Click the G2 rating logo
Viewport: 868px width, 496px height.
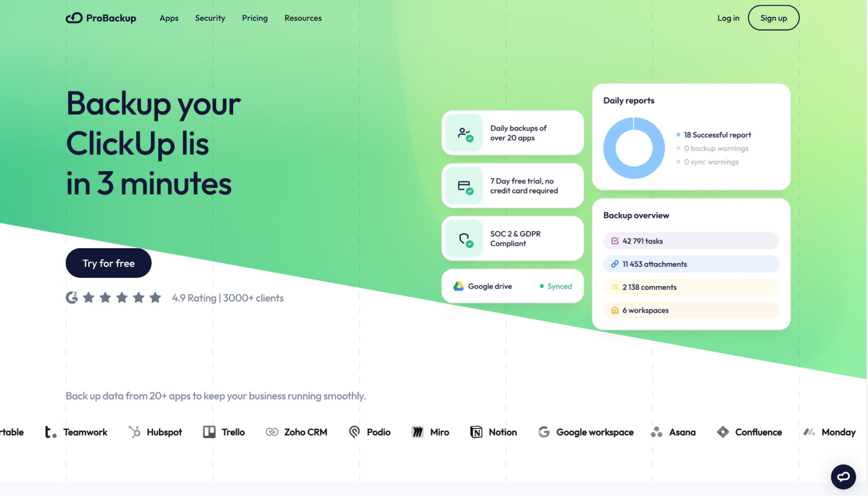click(72, 298)
